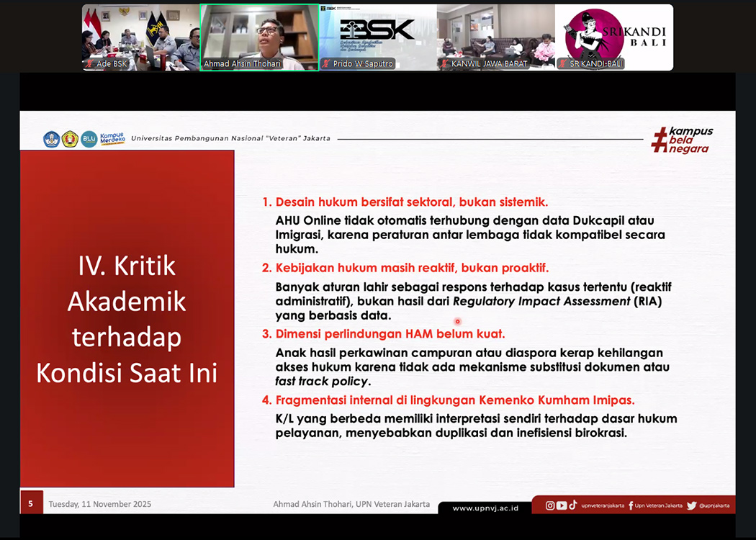Click the muted mic icon for KANWIL JAWA BARAT
Screen dimensions: 756x540
(444, 64)
